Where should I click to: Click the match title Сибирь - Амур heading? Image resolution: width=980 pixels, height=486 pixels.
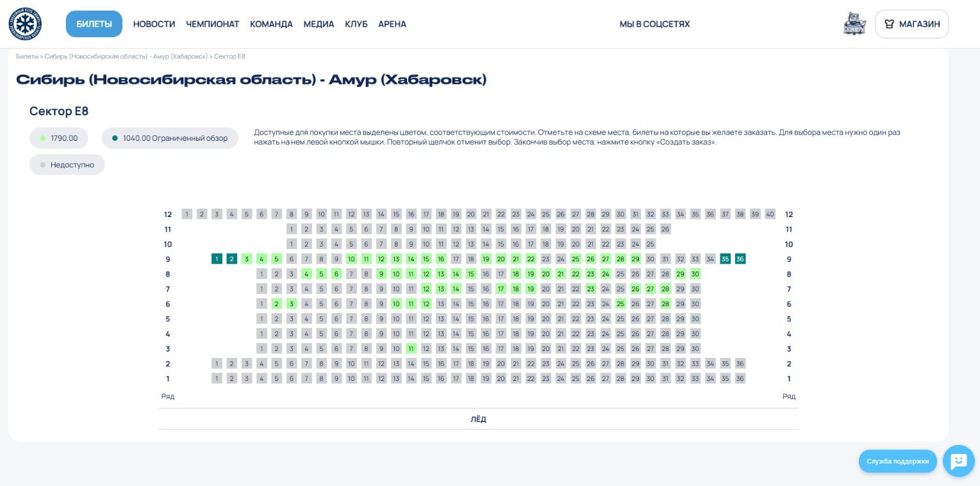click(x=251, y=80)
